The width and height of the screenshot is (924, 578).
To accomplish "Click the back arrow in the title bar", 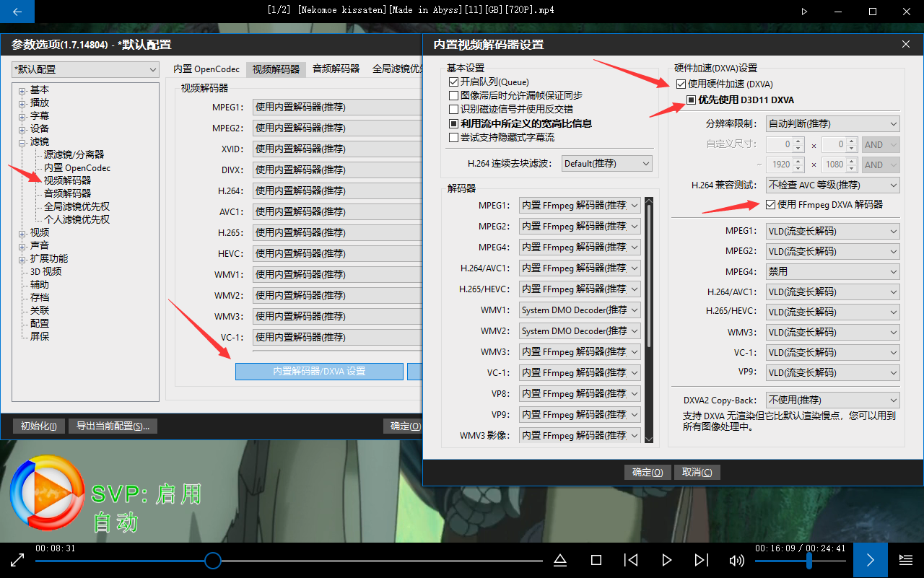I will click(x=17, y=12).
